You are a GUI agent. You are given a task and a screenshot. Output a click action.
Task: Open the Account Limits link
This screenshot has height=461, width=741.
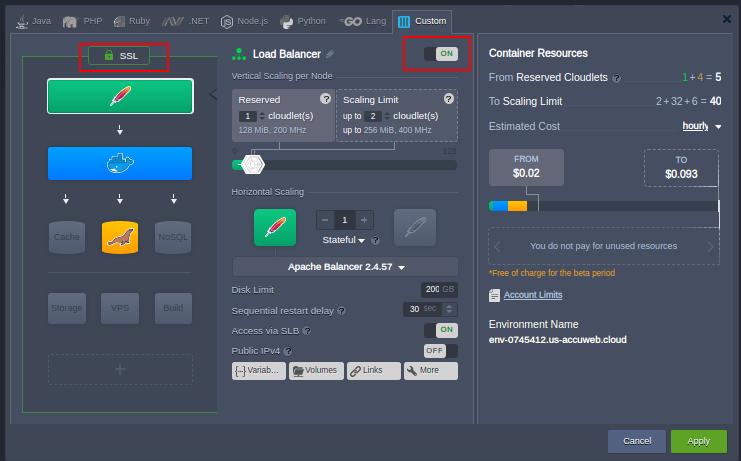click(x=532, y=295)
